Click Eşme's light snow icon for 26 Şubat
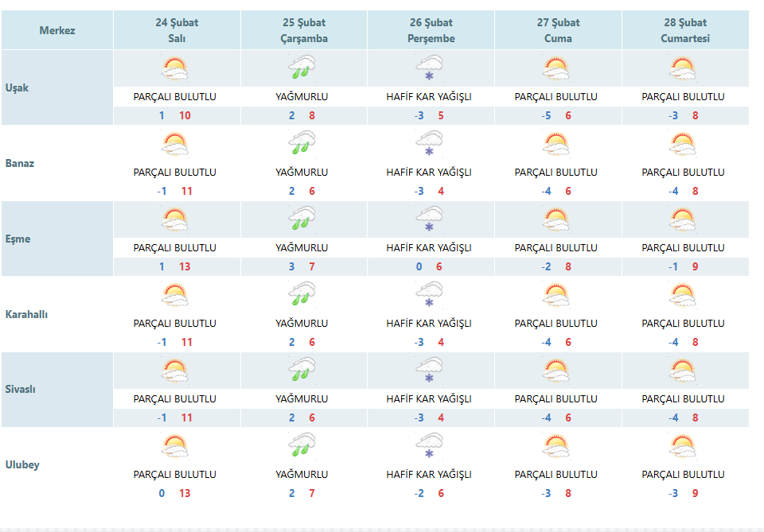 point(429,219)
